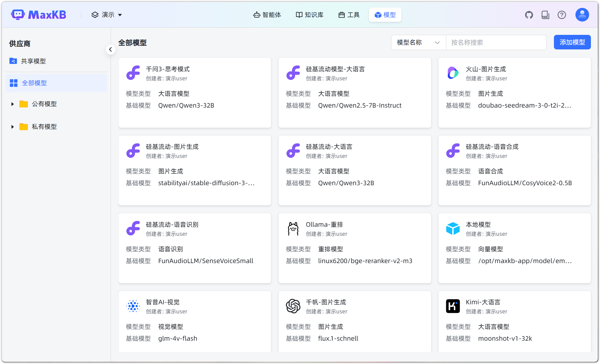The image size is (600, 364).
Task: Click the help question mark icon
Action: click(561, 15)
